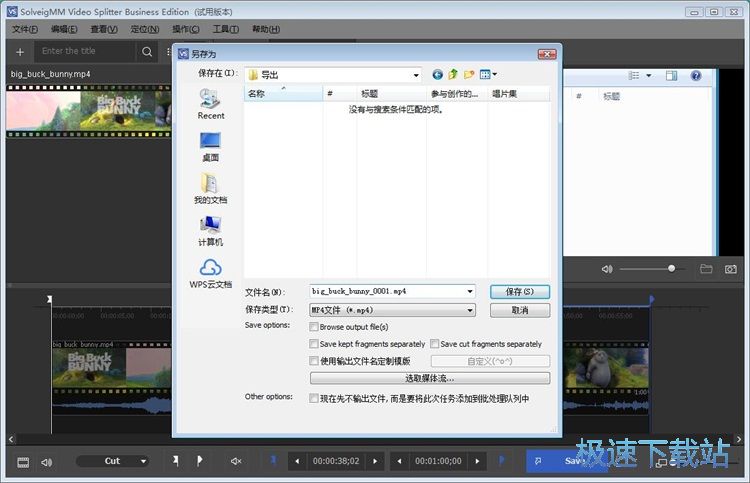Screen dimensions: 750x483
Task: Open the 定位(N) menu
Action: click(x=144, y=29)
